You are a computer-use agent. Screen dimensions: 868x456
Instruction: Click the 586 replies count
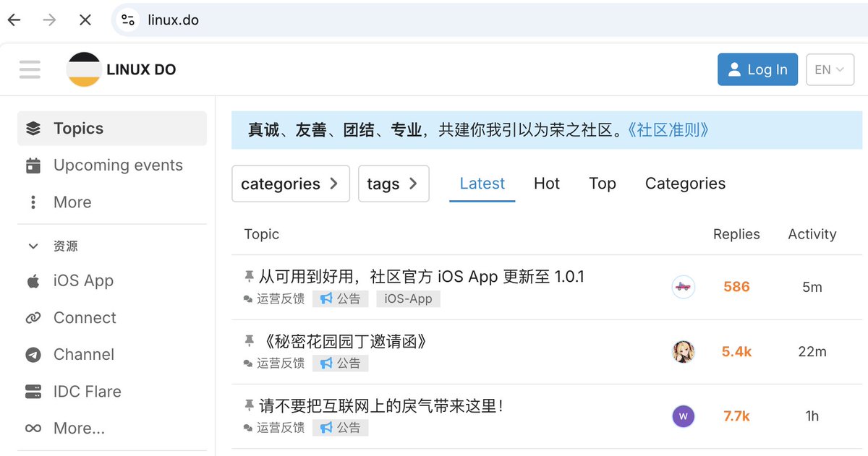tap(736, 287)
